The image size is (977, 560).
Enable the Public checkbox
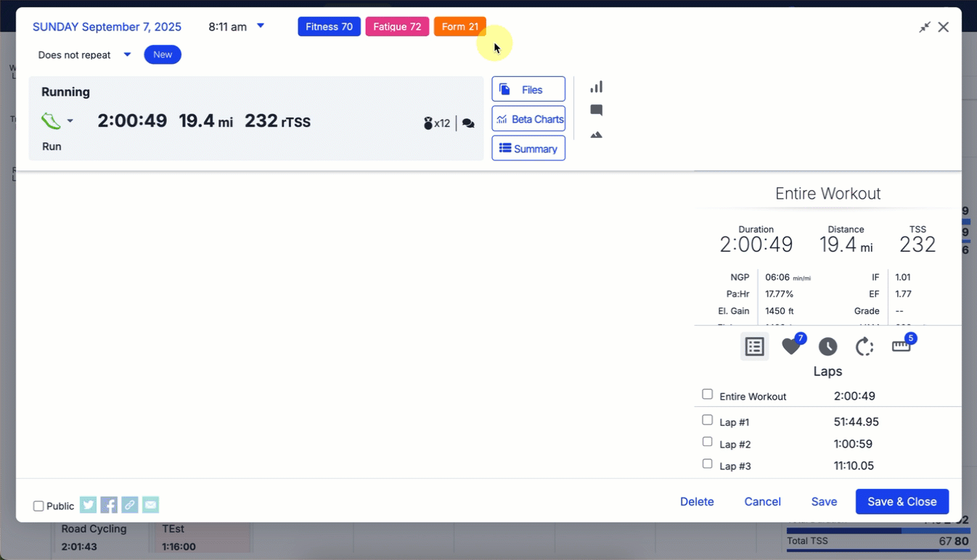(x=38, y=506)
